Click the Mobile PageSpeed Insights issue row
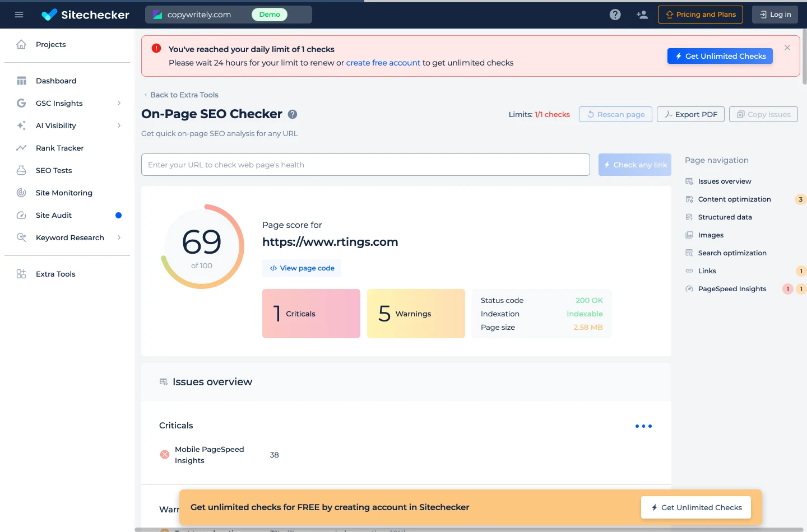This screenshot has width=807, height=532. pyautogui.click(x=406, y=455)
